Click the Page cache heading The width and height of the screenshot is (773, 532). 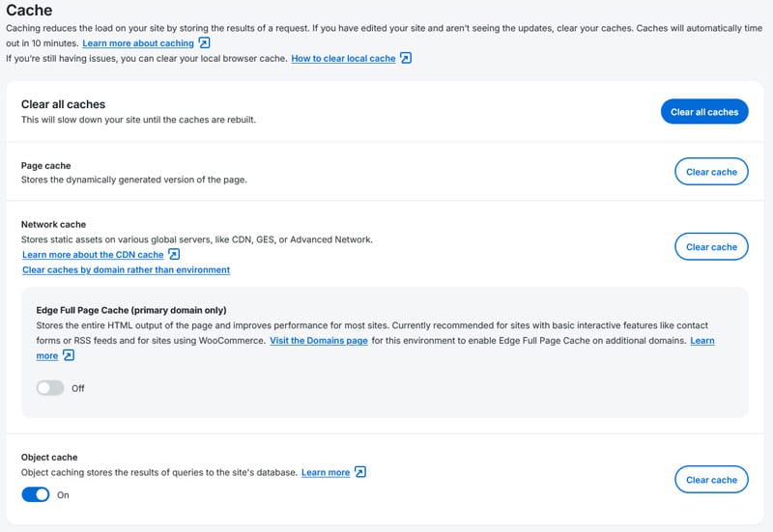pos(45,165)
